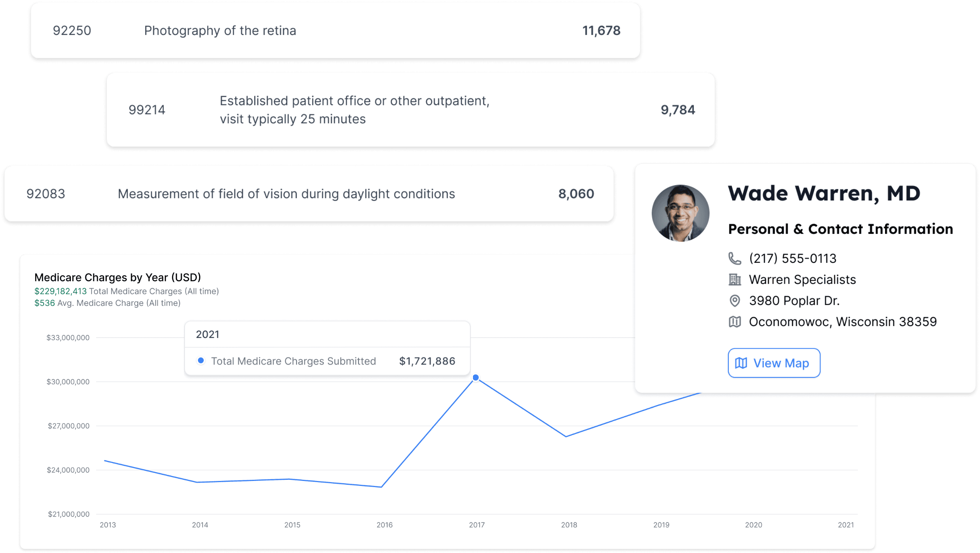
Task: Click the blue legend dot in chart tooltip
Action: 201,361
